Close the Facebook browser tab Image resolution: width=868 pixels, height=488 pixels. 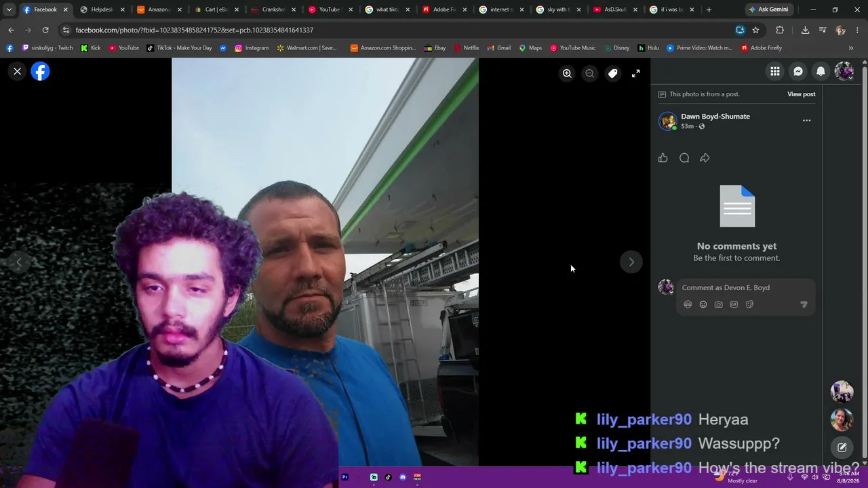tap(66, 9)
